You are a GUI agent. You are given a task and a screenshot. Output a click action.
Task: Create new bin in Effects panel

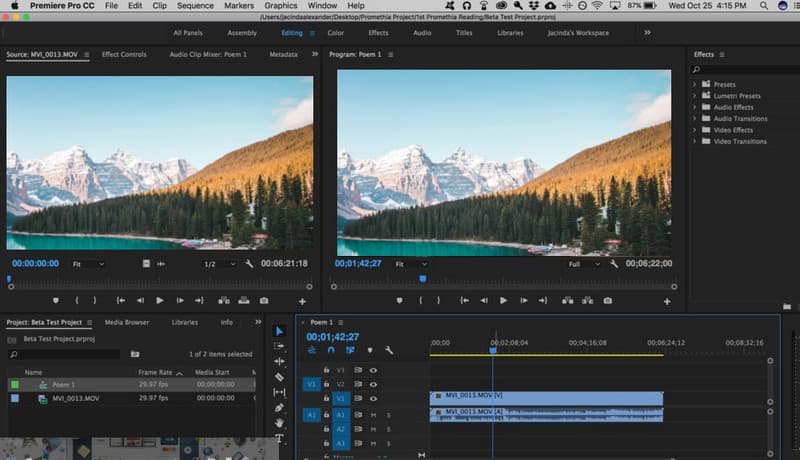click(787, 306)
